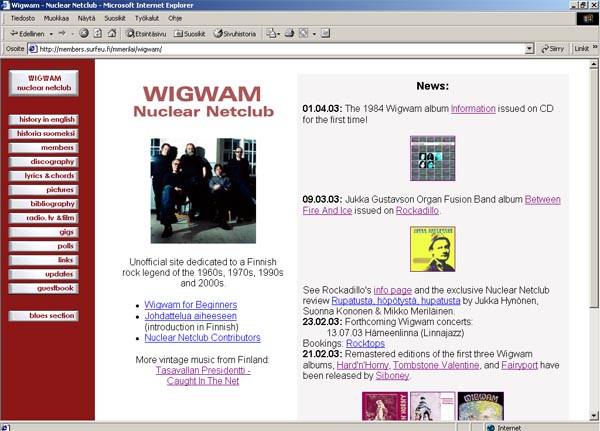This screenshot has width=600, height=431.
Task: Open the size icon's dropdown arrow
Action: pos(314,34)
